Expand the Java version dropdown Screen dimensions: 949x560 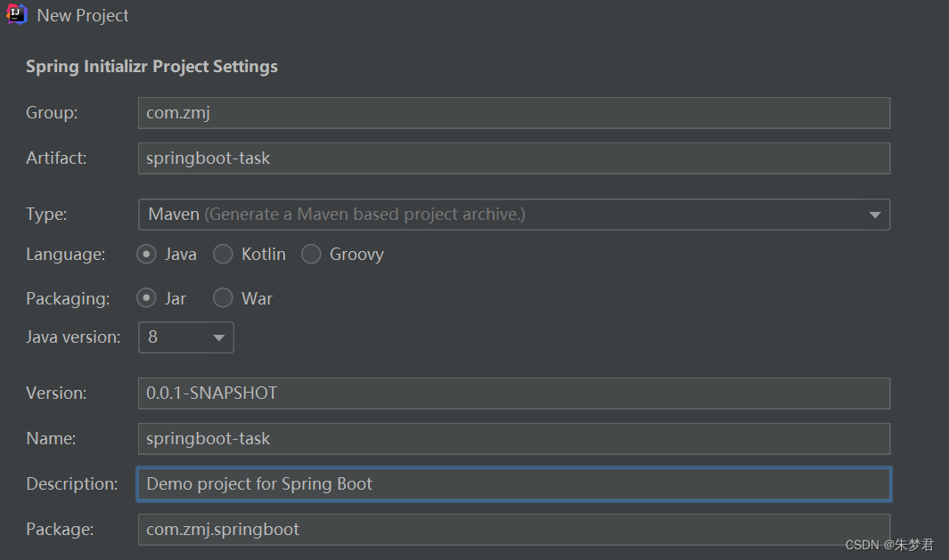185,337
